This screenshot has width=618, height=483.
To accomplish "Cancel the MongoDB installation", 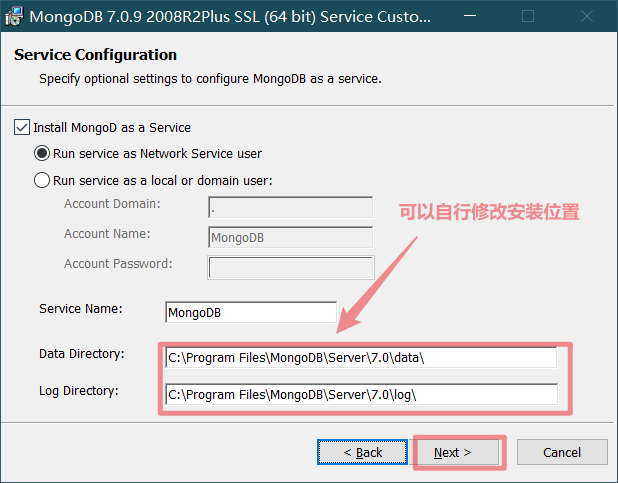I will [562, 452].
